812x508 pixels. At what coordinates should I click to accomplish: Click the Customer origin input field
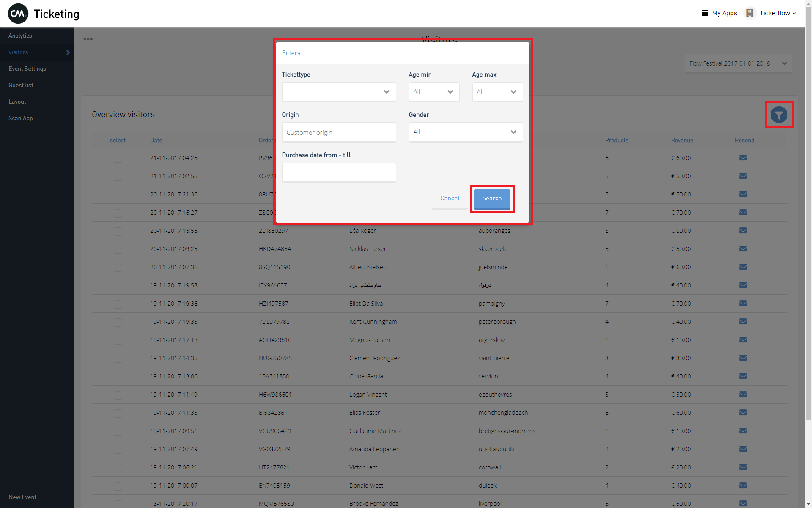pyautogui.click(x=339, y=132)
